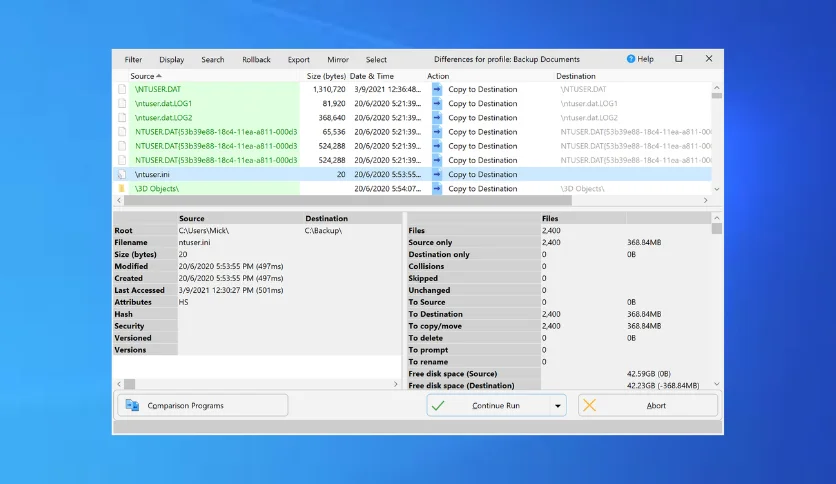Viewport: 836px width, 484px height.
Task: Click the Destination column header in file list
Action: 576,76
